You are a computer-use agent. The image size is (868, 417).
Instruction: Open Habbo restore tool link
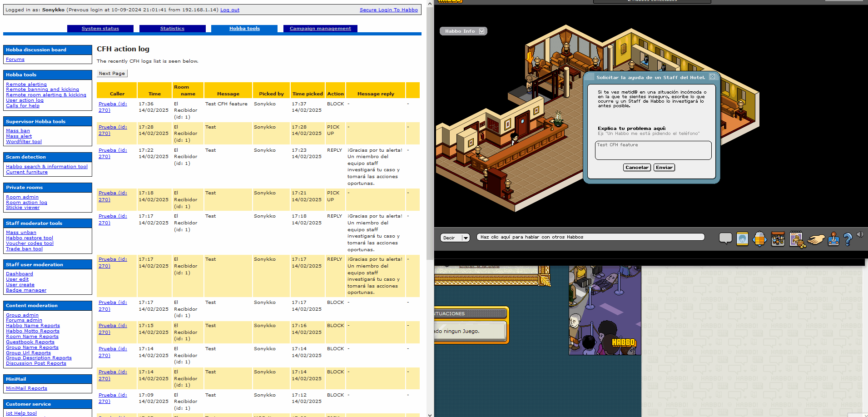(30, 238)
